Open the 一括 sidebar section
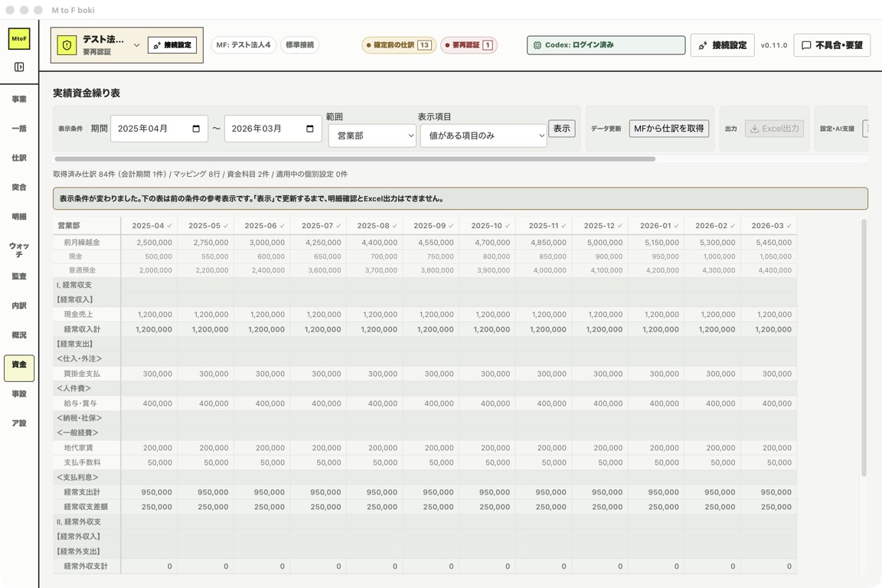 tap(19, 129)
